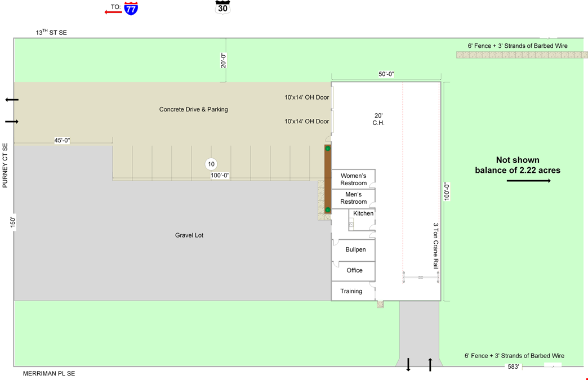Click the Gravel Lot label
The image size is (588, 380).
[x=189, y=235]
